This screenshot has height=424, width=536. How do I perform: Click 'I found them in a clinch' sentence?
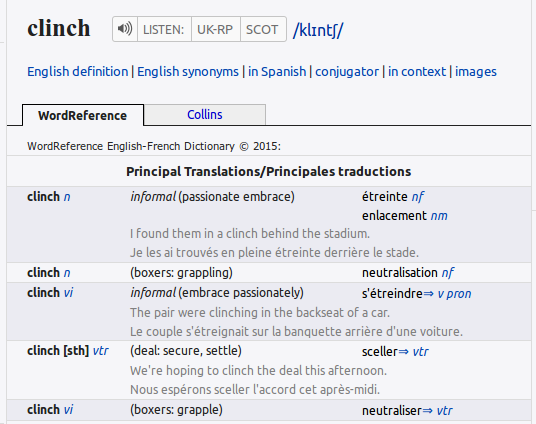click(x=250, y=234)
